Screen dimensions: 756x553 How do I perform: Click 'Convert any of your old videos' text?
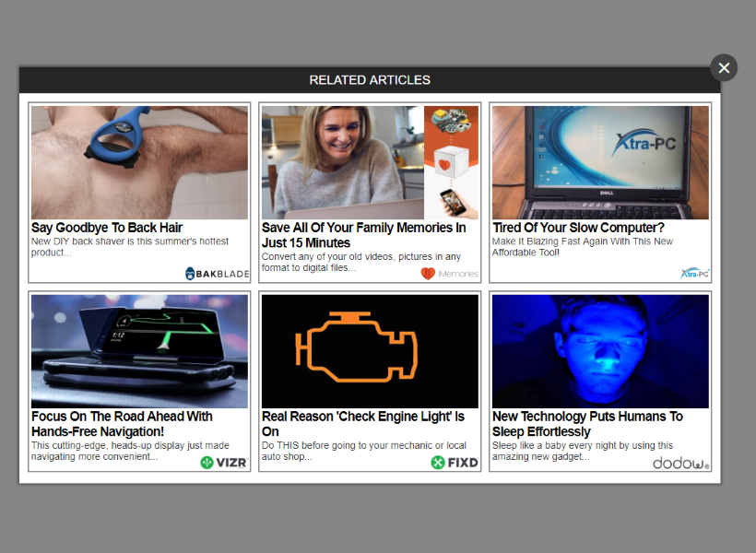click(x=361, y=263)
